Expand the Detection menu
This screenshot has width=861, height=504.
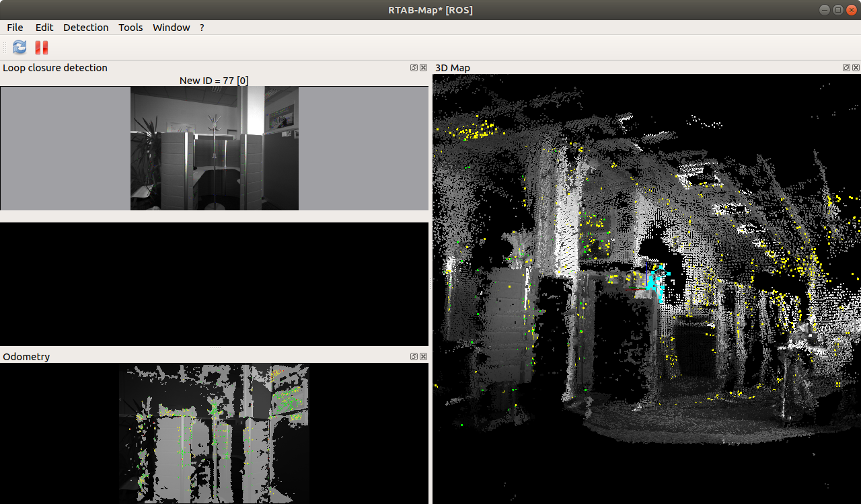pyautogui.click(x=85, y=28)
